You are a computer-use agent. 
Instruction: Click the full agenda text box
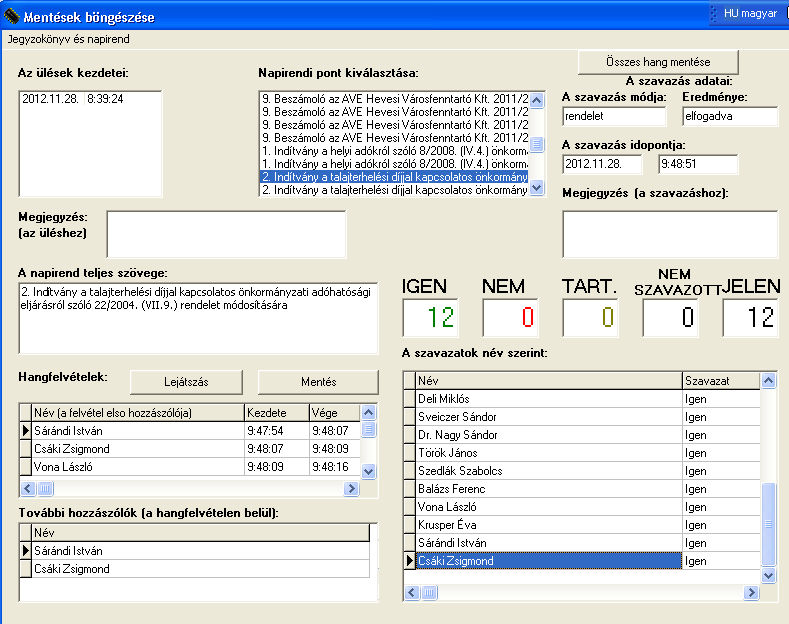tap(198, 318)
